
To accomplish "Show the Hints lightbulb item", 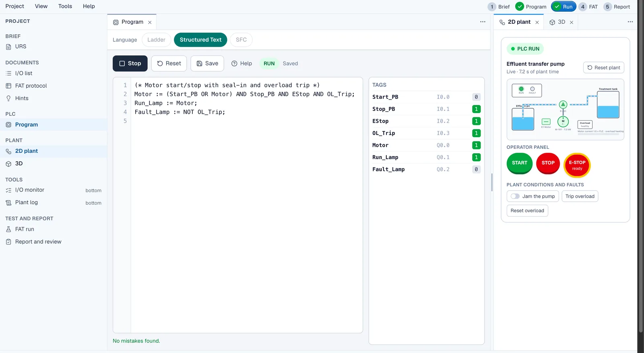I will point(22,98).
